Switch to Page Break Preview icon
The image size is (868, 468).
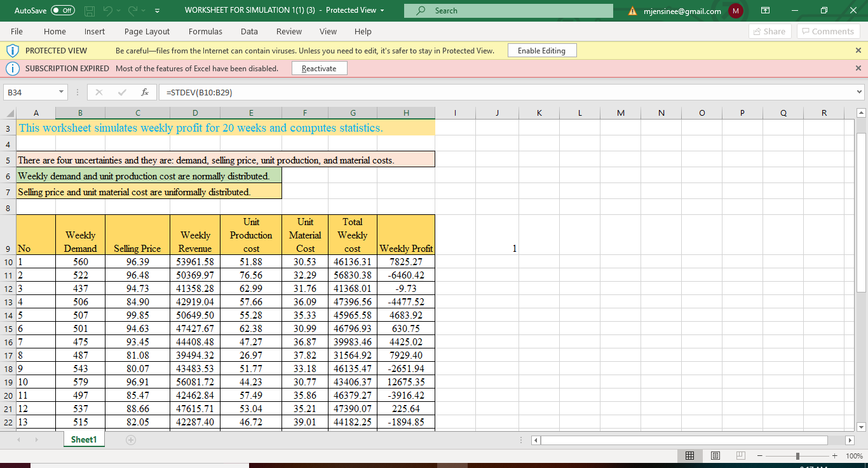pyautogui.click(x=740, y=456)
